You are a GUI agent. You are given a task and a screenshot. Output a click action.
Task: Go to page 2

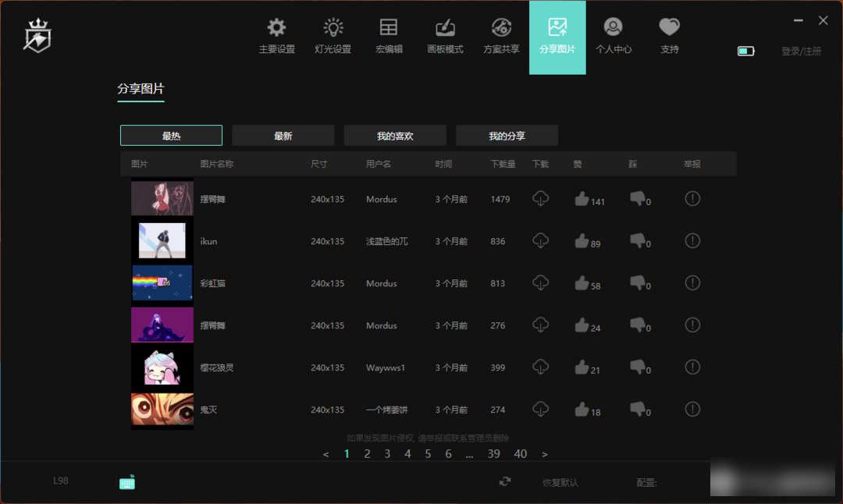(x=367, y=454)
